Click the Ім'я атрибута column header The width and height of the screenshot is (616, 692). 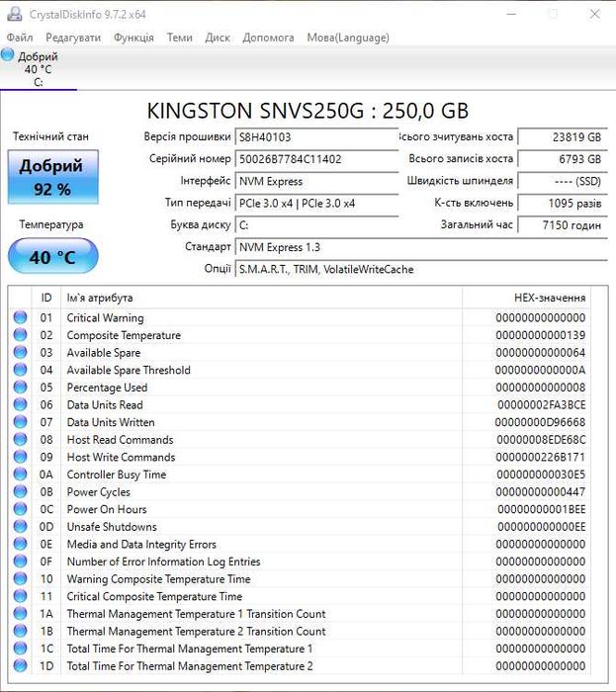(x=262, y=298)
